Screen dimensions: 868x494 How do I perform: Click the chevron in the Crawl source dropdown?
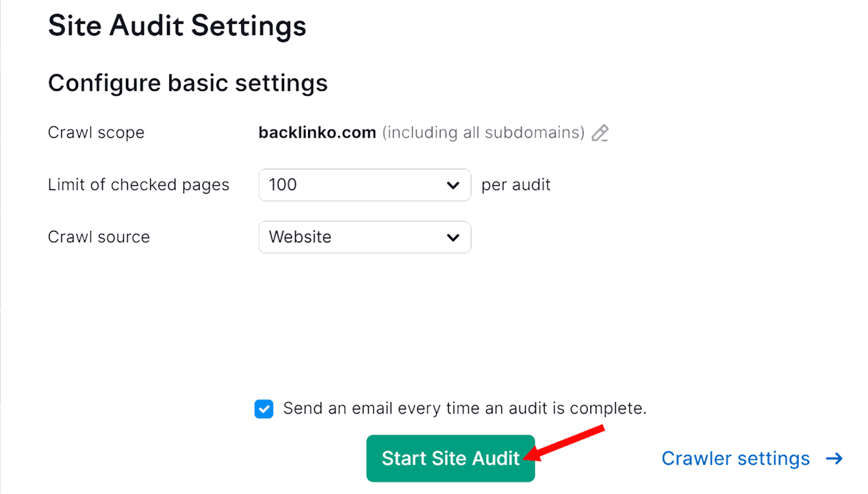point(453,238)
